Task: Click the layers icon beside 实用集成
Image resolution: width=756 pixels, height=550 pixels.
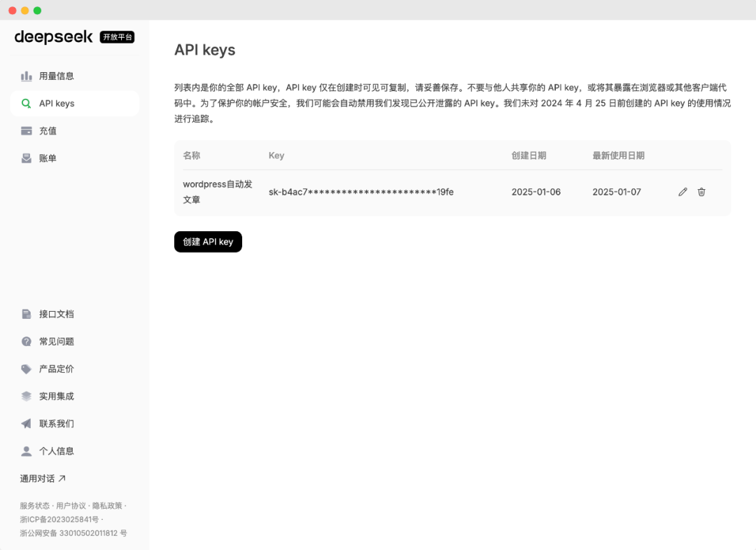Action: 27,396
